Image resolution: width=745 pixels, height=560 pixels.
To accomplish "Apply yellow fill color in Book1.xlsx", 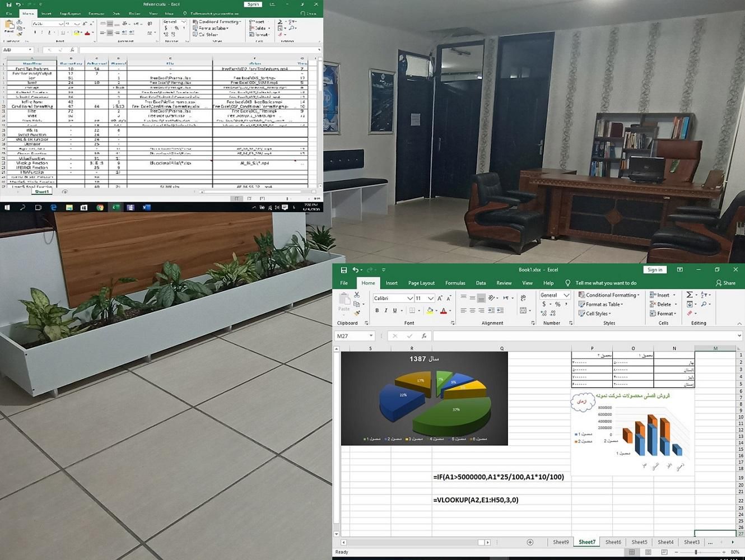I will [430, 310].
